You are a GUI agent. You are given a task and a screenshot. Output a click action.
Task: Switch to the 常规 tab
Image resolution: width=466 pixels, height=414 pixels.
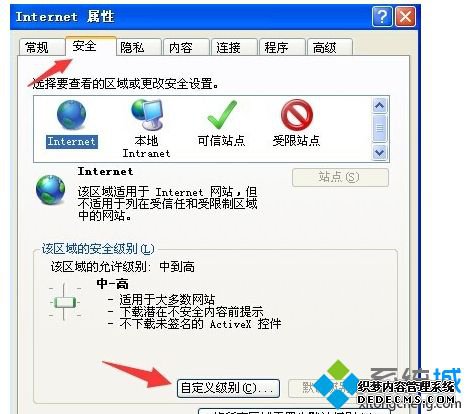coord(41,47)
